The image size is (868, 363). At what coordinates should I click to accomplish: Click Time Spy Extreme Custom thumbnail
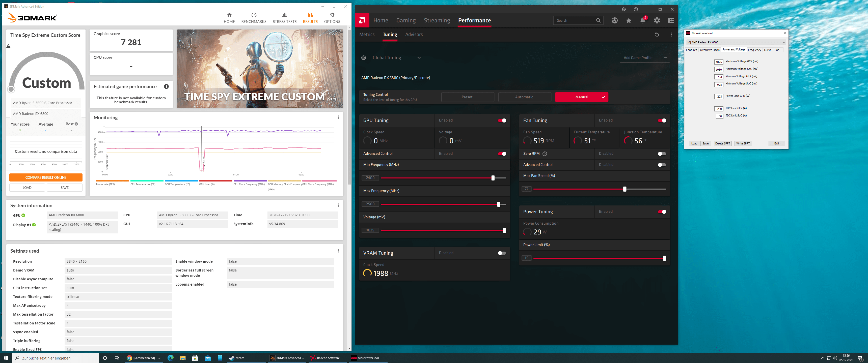point(260,69)
